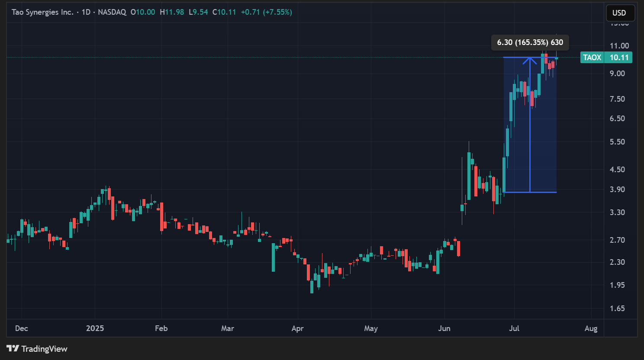This screenshot has height=360, width=644.
Task: Click the 2025 label on time axis
Action: (x=95, y=328)
